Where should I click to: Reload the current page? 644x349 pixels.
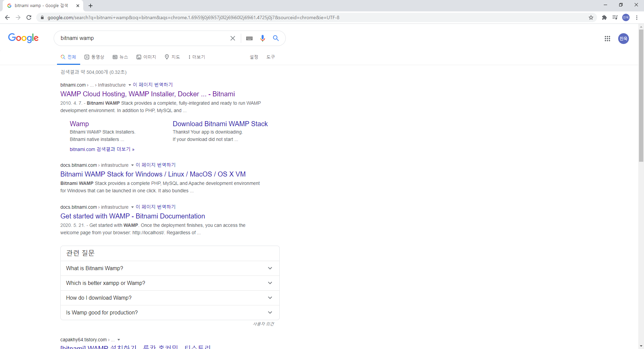click(29, 17)
